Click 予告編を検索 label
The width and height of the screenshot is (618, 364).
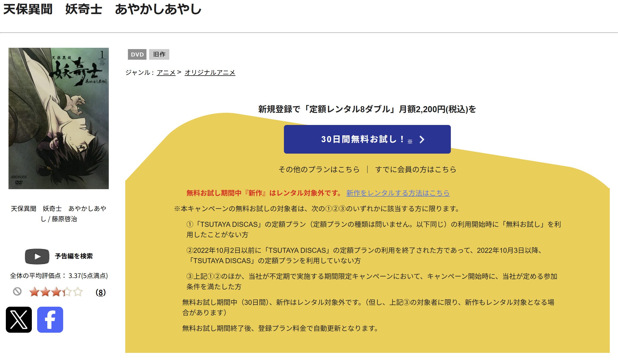[x=74, y=256]
